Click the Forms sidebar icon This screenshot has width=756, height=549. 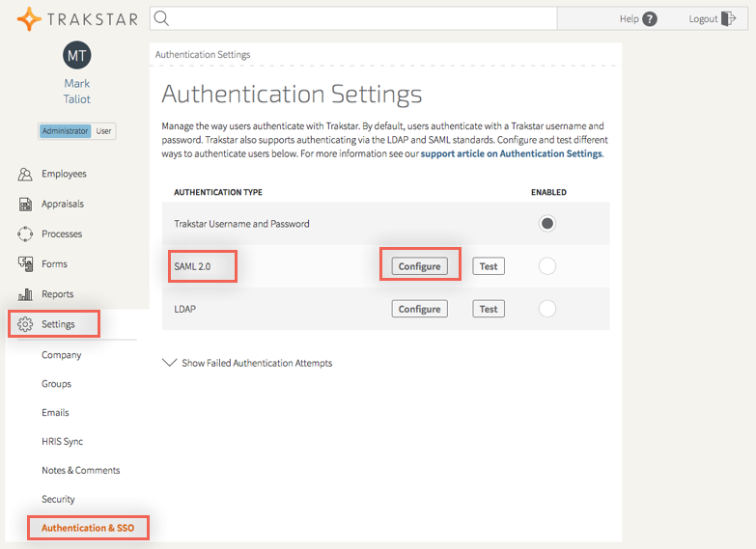pyautogui.click(x=26, y=264)
